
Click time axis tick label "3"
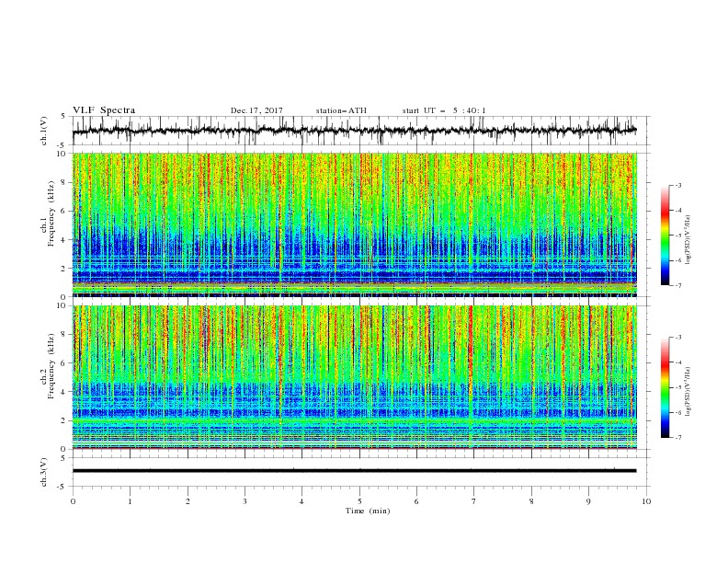tap(245, 501)
